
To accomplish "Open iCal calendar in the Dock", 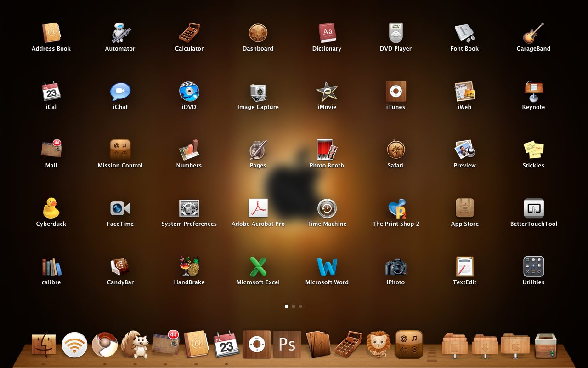I will 226,344.
